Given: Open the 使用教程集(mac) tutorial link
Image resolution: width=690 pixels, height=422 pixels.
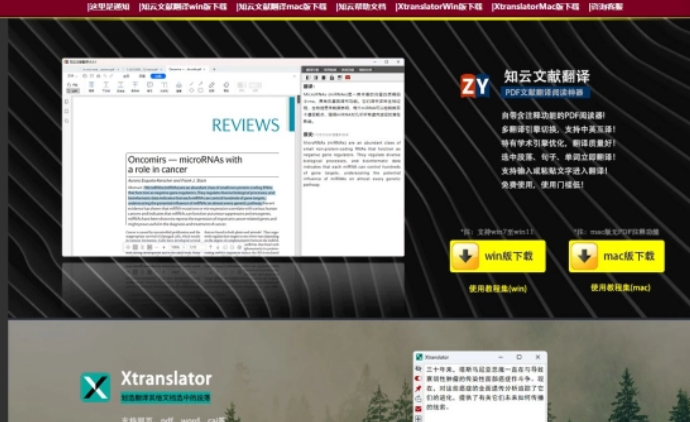Looking at the screenshot, I should pos(620,288).
